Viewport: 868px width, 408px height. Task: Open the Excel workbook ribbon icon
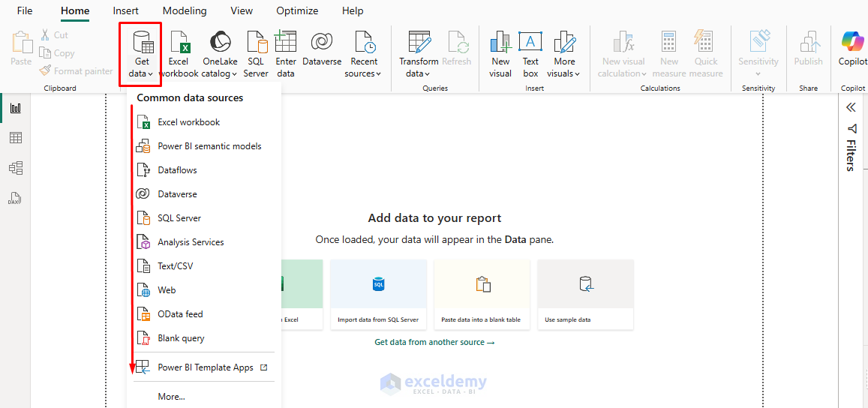coord(179,41)
